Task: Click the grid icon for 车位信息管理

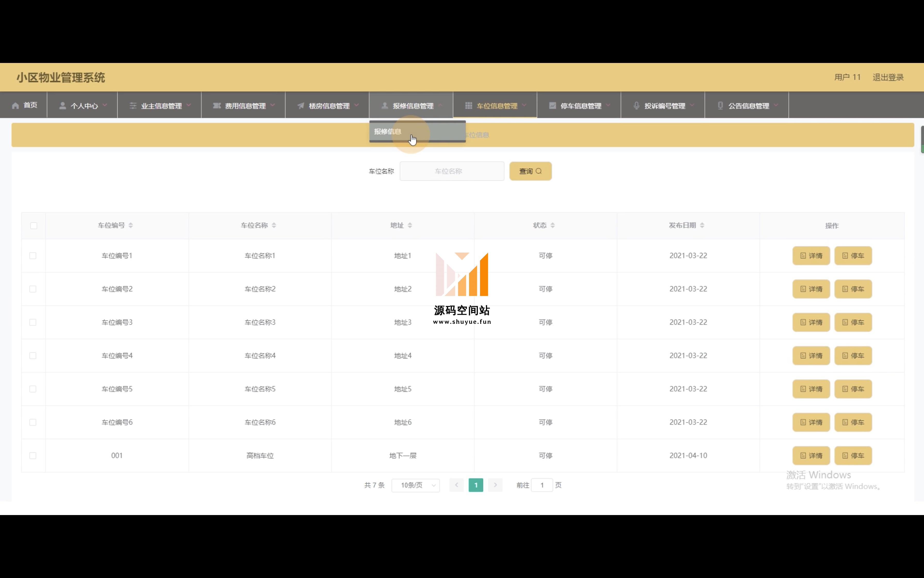Action: pos(468,106)
